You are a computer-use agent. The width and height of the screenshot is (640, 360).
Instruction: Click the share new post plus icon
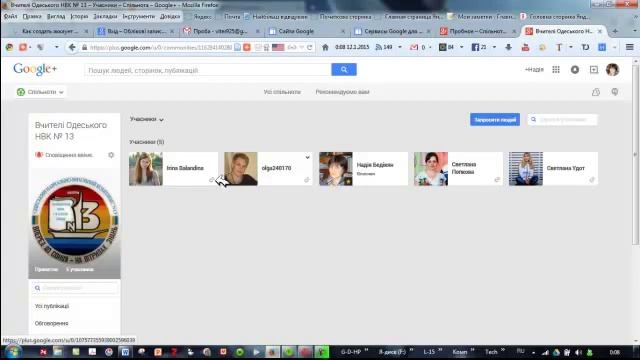594,70
